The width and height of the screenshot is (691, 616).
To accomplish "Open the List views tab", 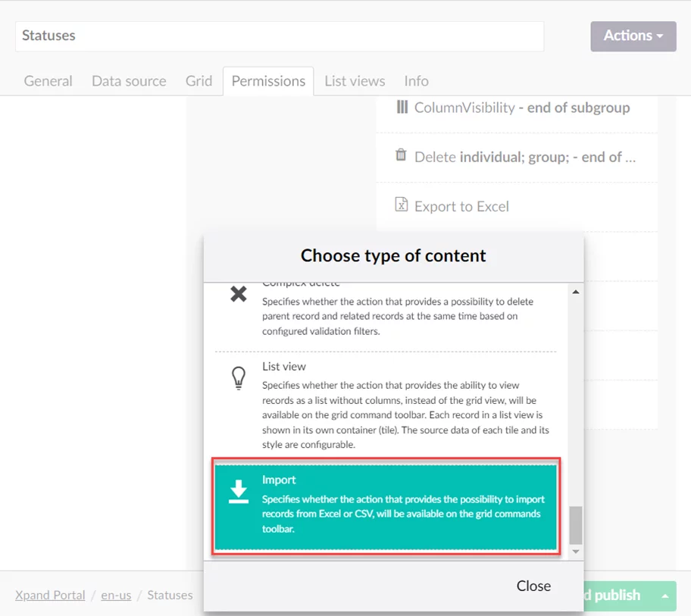I will (355, 81).
